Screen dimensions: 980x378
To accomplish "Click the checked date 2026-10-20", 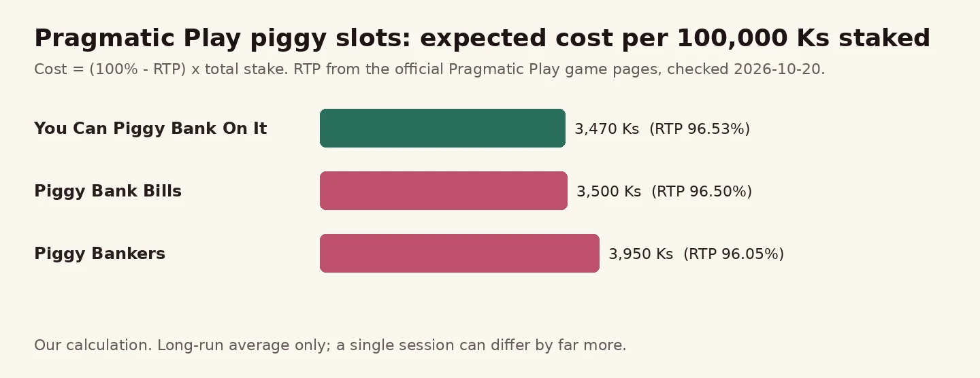I will pyautogui.click(x=779, y=69).
